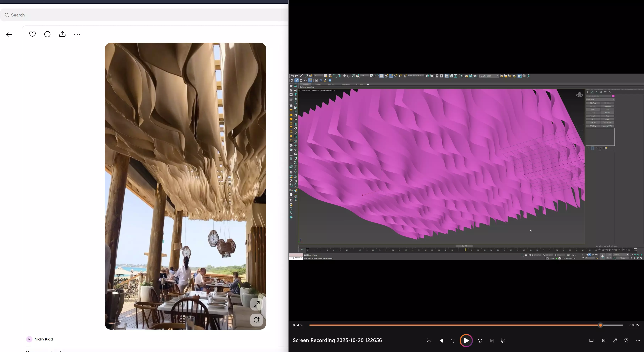This screenshot has width=644, height=352.
Task: Open the pin's three-dot more options menu
Action: (x=77, y=34)
